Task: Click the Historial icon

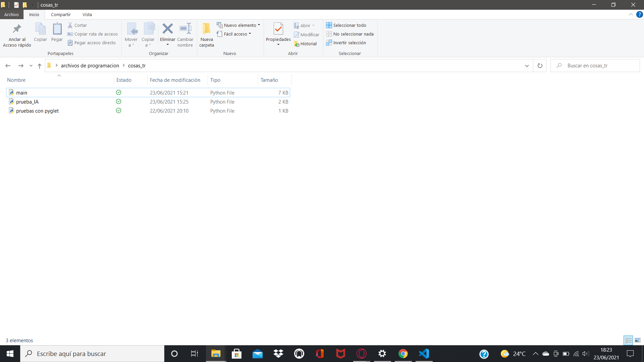Action: click(x=297, y=43)
